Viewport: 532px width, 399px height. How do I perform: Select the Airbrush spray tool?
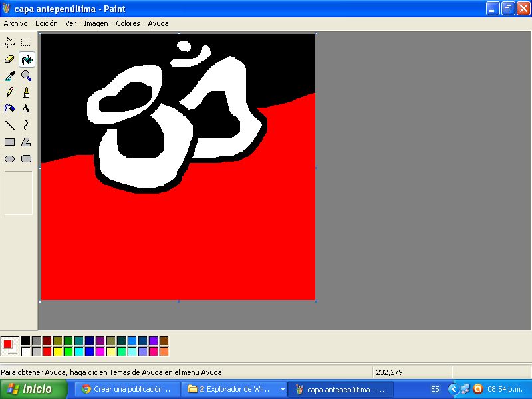click(x=10, y=109)
